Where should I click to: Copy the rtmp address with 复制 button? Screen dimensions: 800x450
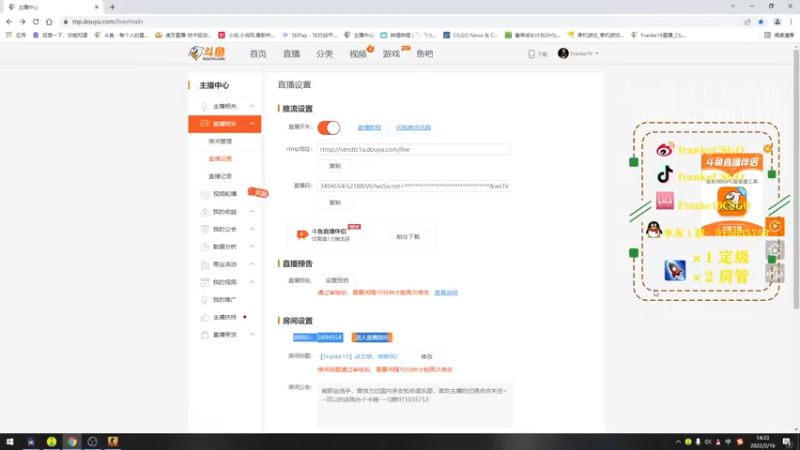(335, 166)
